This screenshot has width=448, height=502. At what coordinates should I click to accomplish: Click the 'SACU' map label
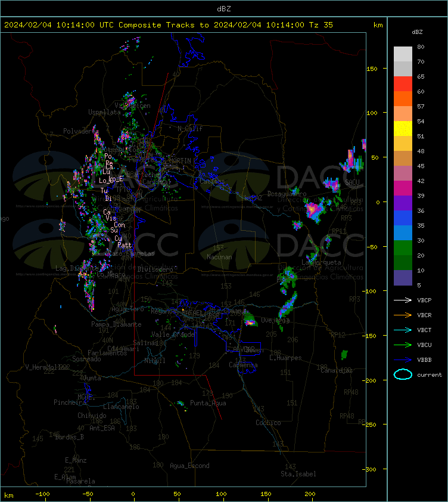click(x=352, y=182)
